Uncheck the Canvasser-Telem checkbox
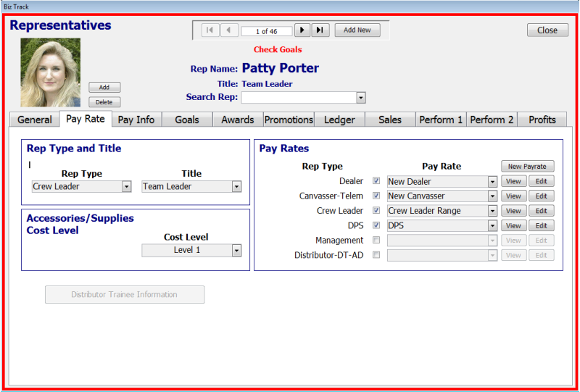The width and height of the screenshot is (580, 392). pos(376,196)
